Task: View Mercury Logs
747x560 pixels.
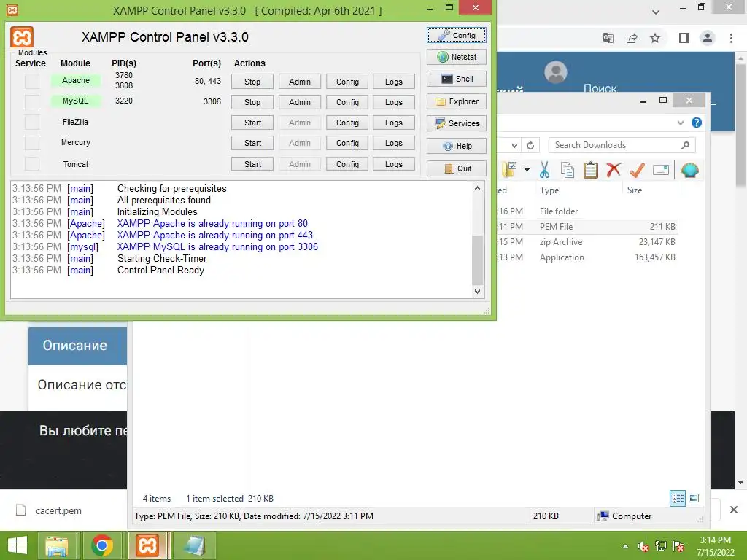Action: pyautogui.click(x=394, y=144)
